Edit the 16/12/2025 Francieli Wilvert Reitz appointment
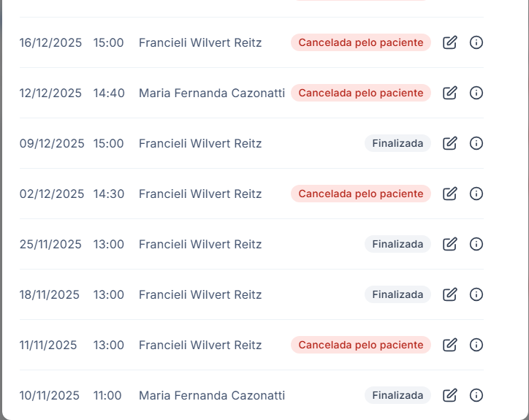Viewport: 529px width, 420px height. (450, 42)
